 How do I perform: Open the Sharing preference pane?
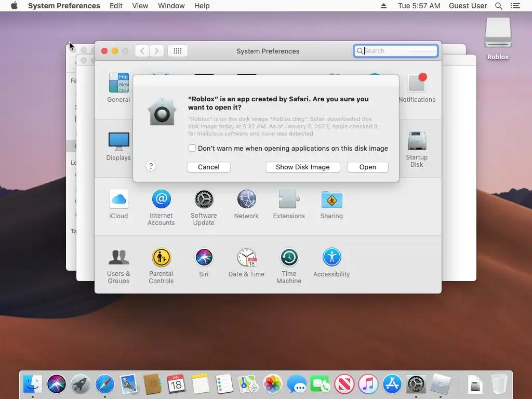coord(331,205)
